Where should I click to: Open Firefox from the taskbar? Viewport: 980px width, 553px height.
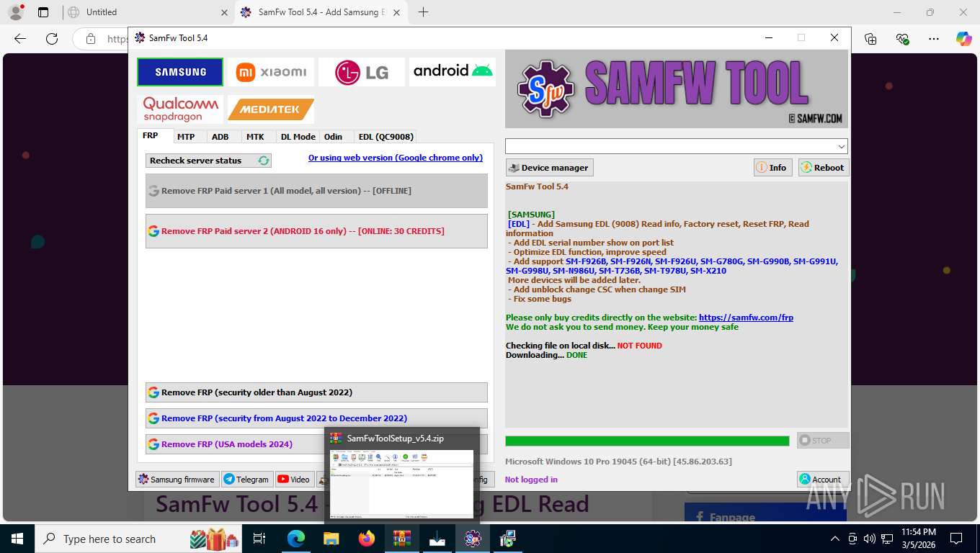(x=367, y=539)
